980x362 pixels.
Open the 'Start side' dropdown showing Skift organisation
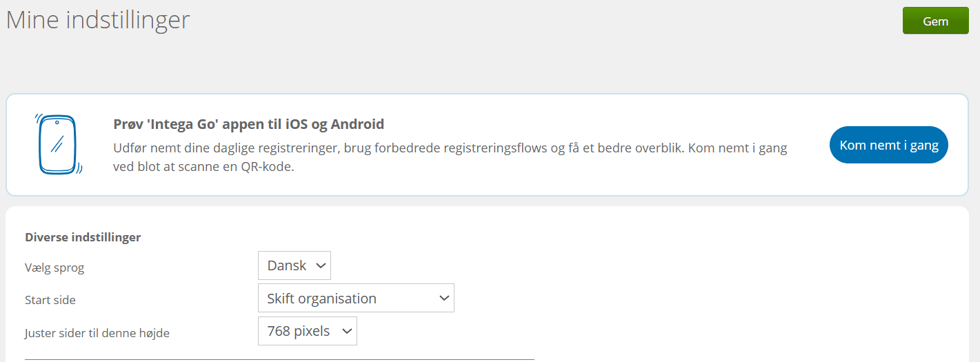[356, 299]
